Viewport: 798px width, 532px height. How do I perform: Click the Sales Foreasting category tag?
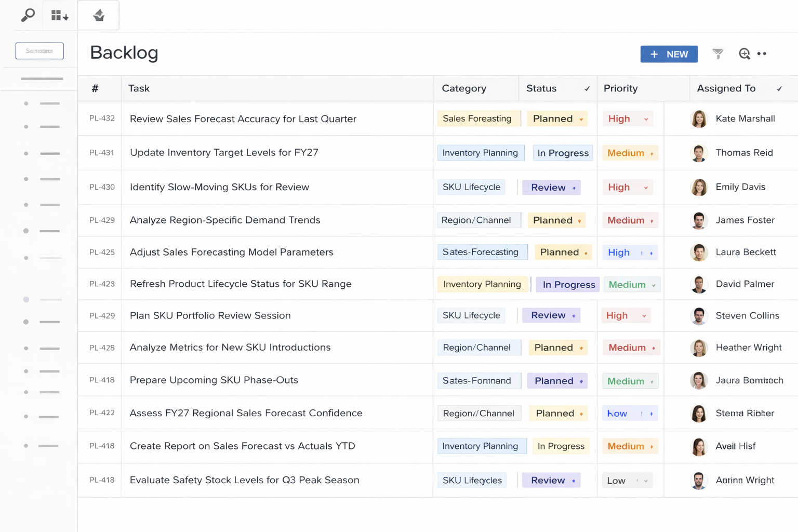(477, 118)
